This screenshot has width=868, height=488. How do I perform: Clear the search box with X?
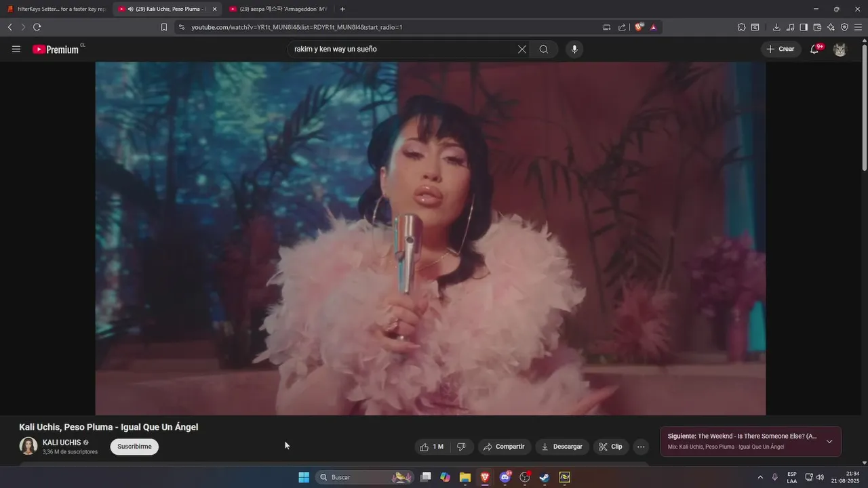tap(522, 49)
